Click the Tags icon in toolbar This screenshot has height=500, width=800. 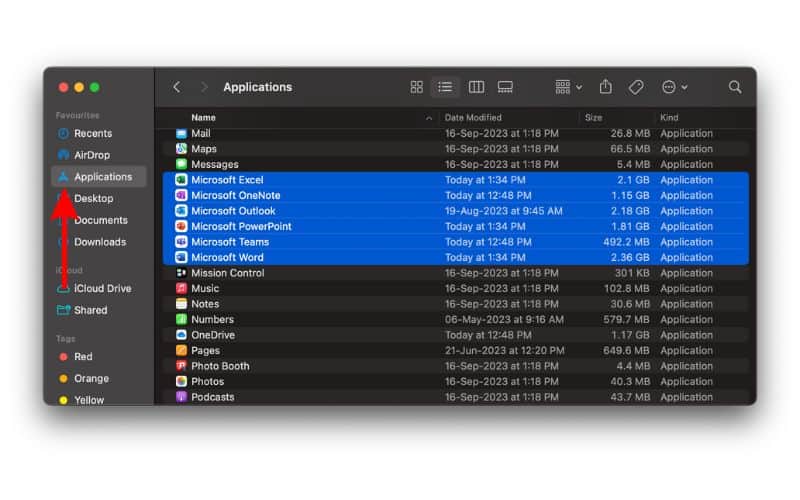tap(636, 87)
